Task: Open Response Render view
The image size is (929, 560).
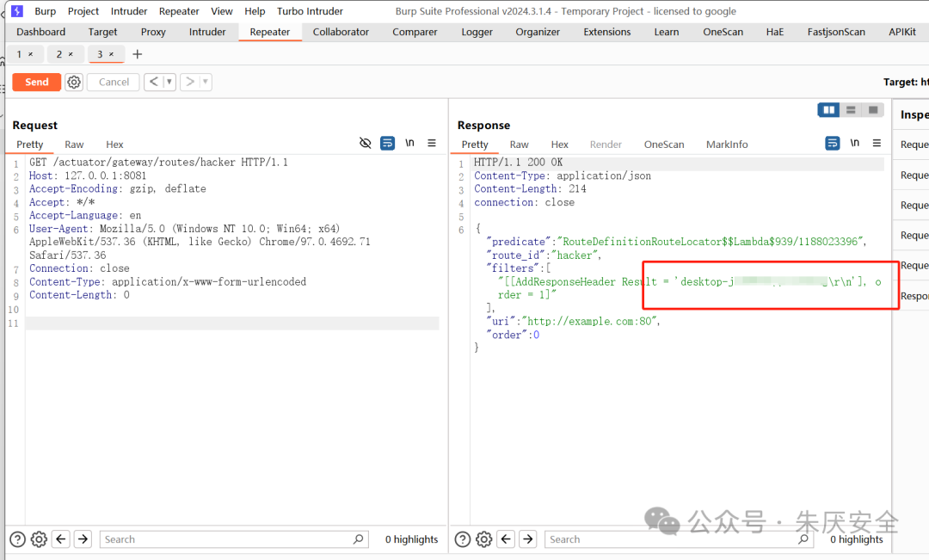Action: pyautogui.click(x=606, y=145)
